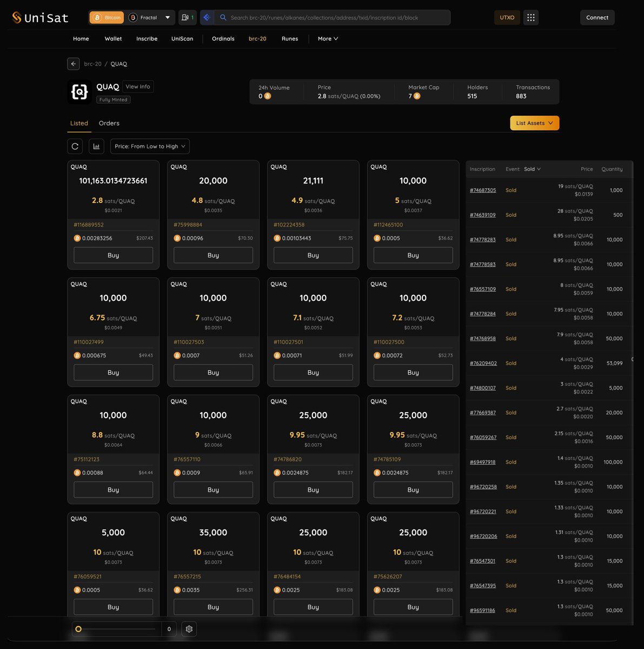Click the Holders value 515

472,96
